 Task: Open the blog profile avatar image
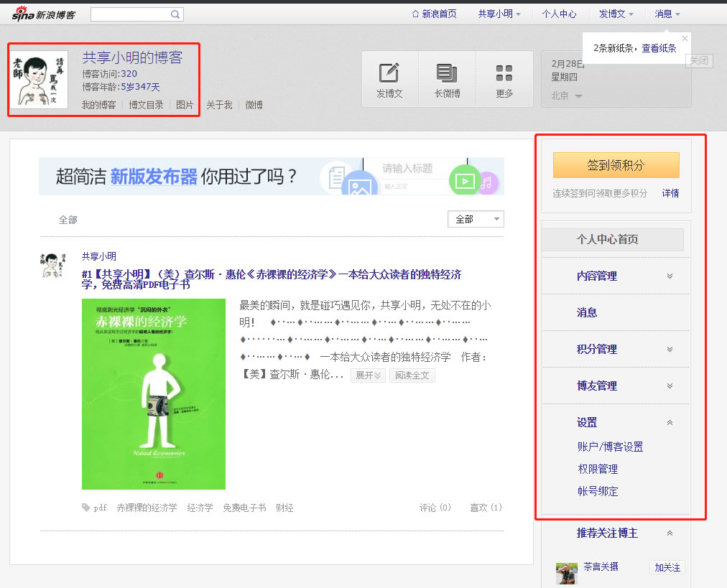click(x=39, y=79)
